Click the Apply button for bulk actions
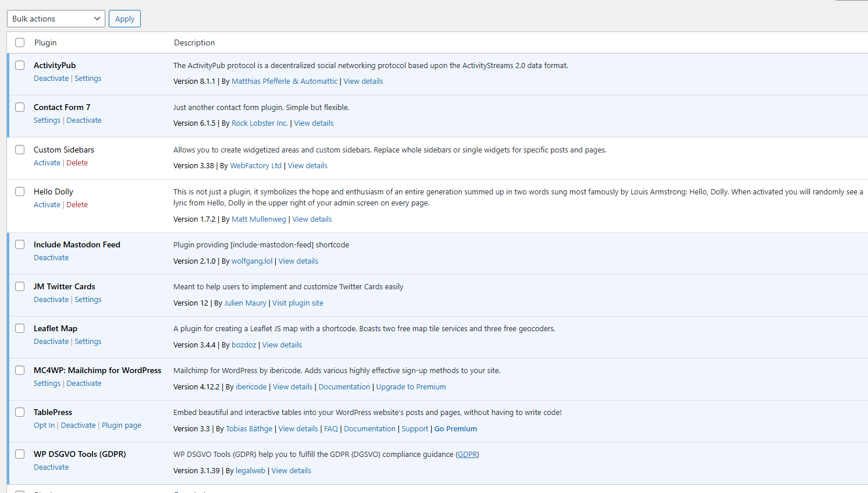Viewport: 868px width, 493px height. (124, 19)
